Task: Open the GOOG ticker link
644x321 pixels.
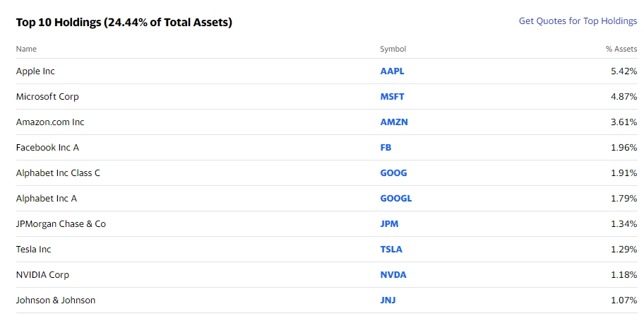Action: point(393,173)
